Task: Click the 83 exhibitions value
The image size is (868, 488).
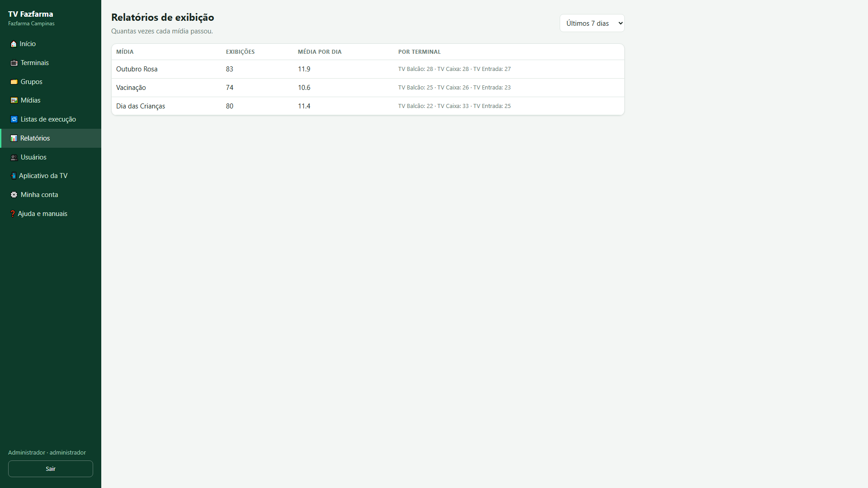Action: tap(230, 69)
